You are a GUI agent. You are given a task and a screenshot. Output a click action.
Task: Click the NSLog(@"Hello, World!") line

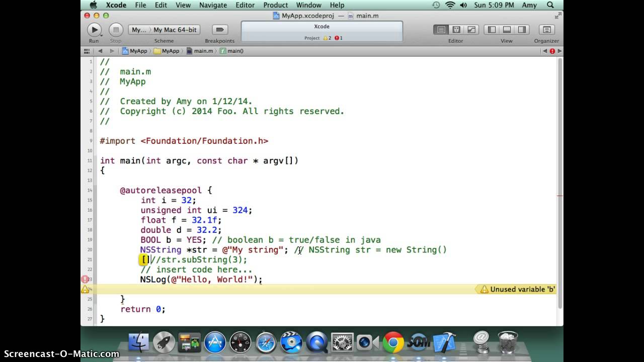[x=201, y=280]
